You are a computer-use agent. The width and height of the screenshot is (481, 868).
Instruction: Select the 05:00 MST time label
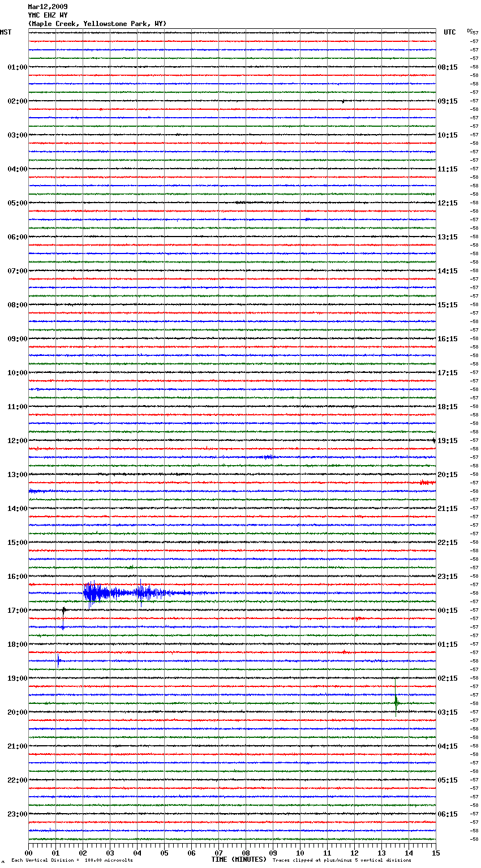click(x=18, y=203)
